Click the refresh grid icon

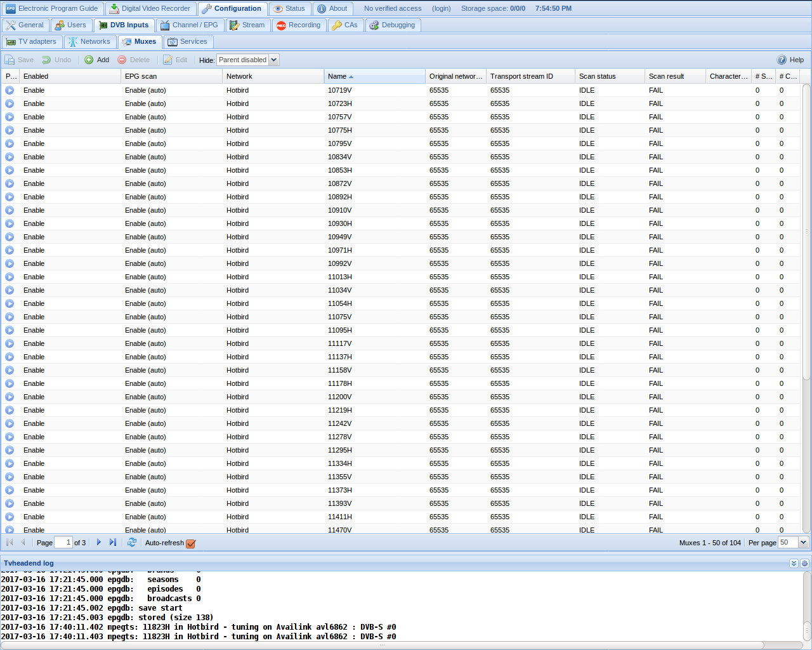pyautogui.click(x=132, y=542)
